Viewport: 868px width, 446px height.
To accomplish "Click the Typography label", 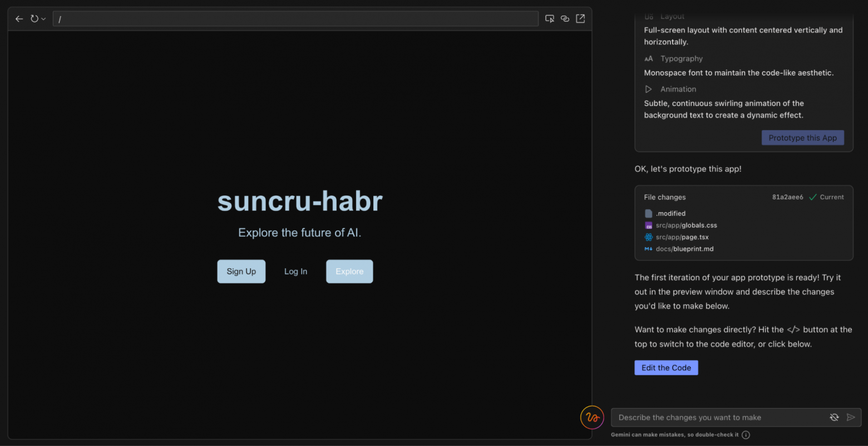I will [x=682, y=58].
